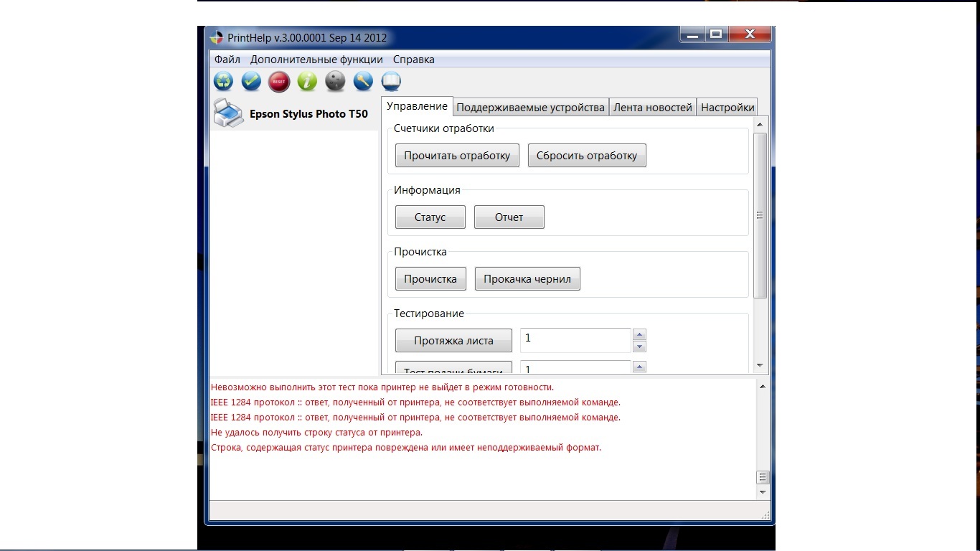Minimize the PrintHelp window
The width and height of the screenshot is (980, 551).
click(692, 34)
